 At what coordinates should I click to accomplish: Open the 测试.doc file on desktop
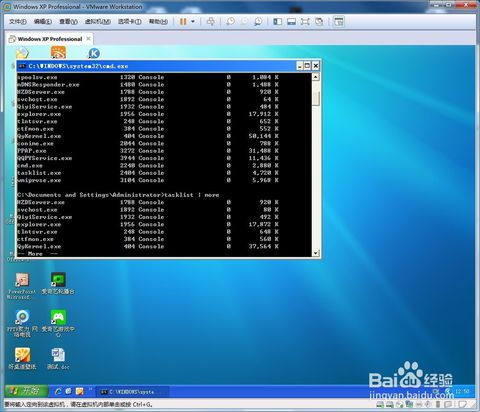pyautogui.click(x=58, y=358)
